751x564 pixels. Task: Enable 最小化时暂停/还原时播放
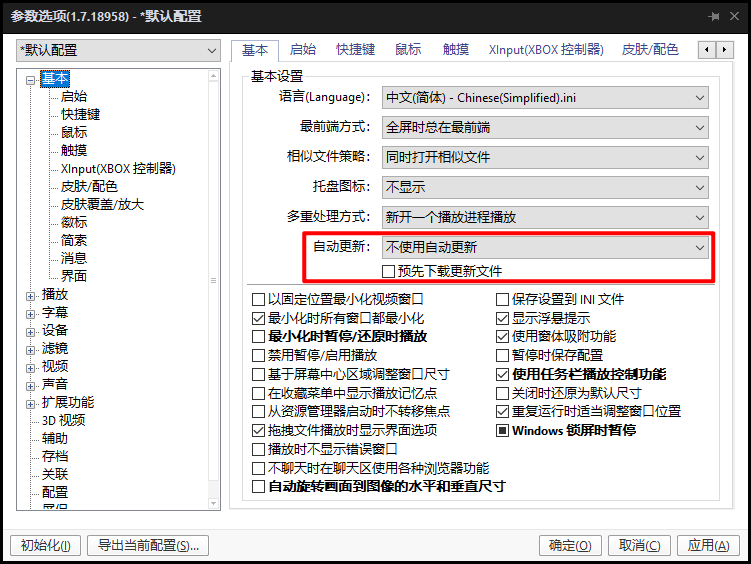[x=259, y=337]
